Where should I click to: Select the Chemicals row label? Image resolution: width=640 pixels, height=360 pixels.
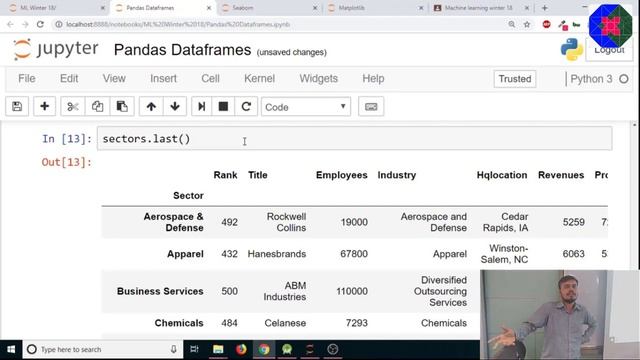pyautogui.click(x=179, y=323)
